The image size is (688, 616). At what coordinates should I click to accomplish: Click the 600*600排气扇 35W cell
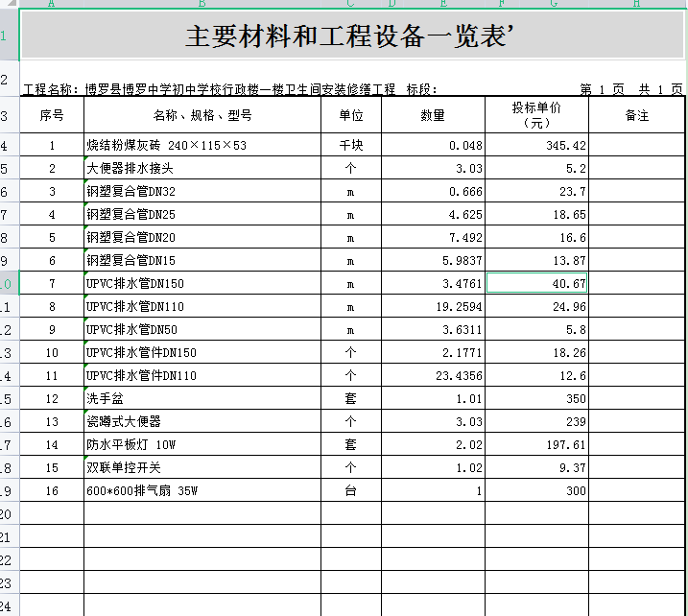202,490
